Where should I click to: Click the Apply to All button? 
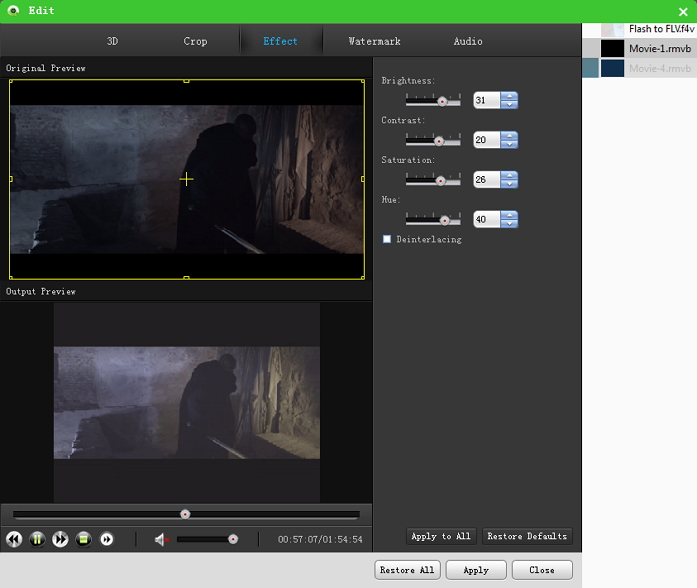440,537
